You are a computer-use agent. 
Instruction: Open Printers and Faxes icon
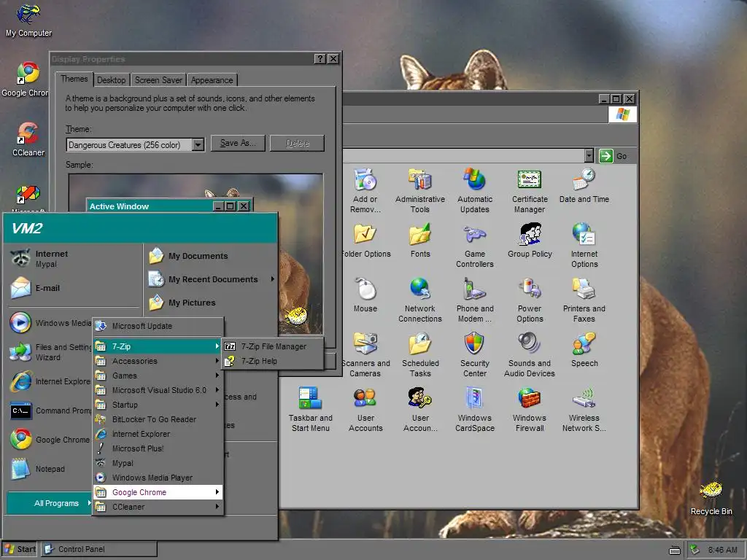(x=584, y=300)
